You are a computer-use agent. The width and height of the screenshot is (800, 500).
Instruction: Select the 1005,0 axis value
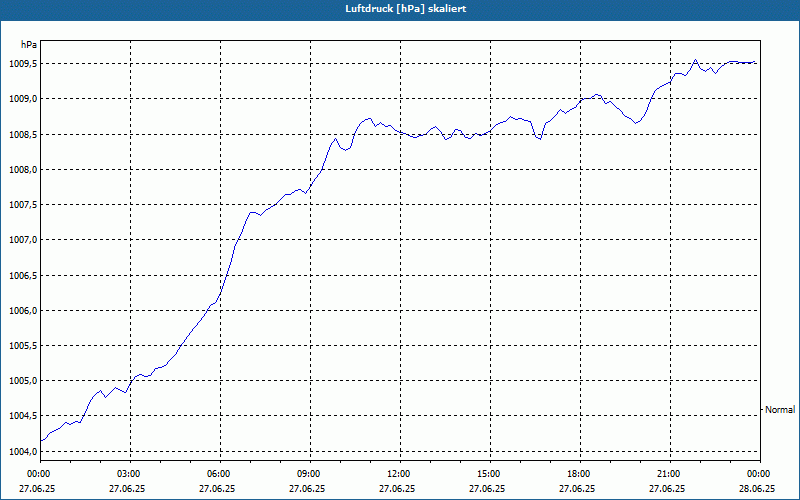pyautogui.click(x=23, y=381)
